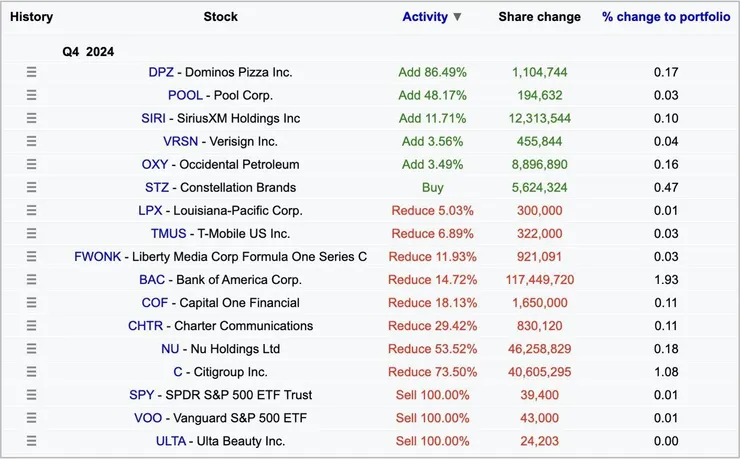Image resolution: width=740 pixels, height=459 pixels.
Task: Open the VRSN ticker link
Action: [x=180, y=141]
